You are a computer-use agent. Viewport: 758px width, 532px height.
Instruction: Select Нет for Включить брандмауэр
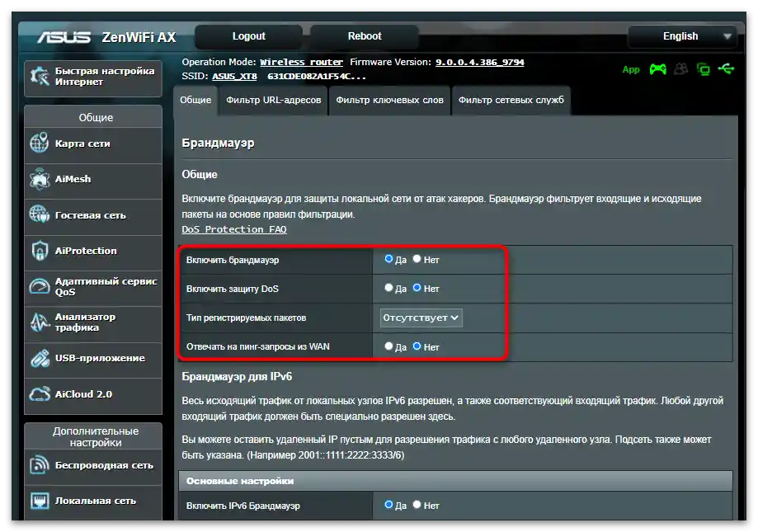(417, 259)
